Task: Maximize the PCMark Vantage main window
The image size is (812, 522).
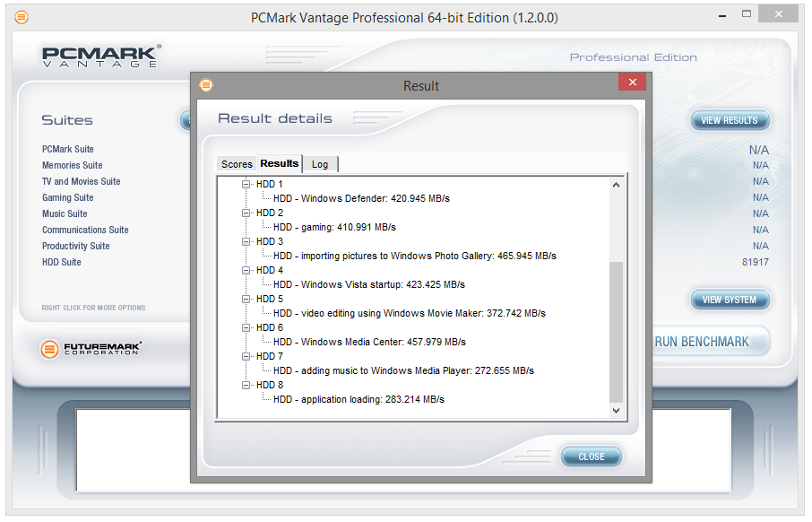Action: pyautogui.click(x=747, y=14)
